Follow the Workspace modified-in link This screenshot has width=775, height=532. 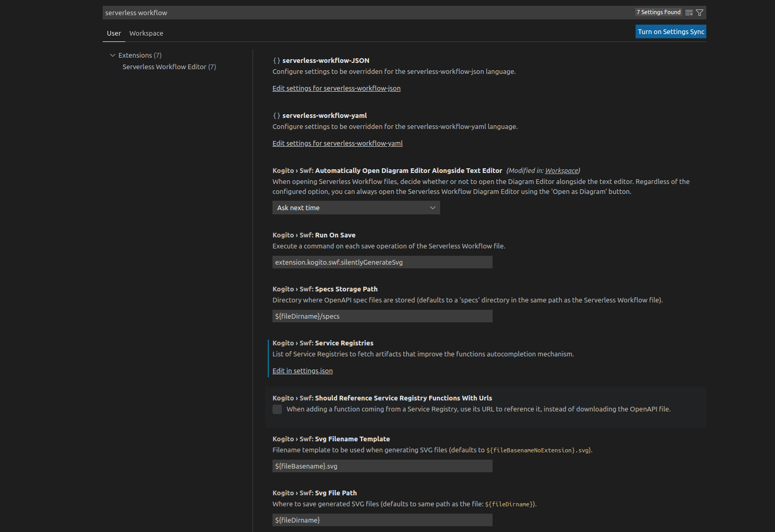(x=561, y=170)
